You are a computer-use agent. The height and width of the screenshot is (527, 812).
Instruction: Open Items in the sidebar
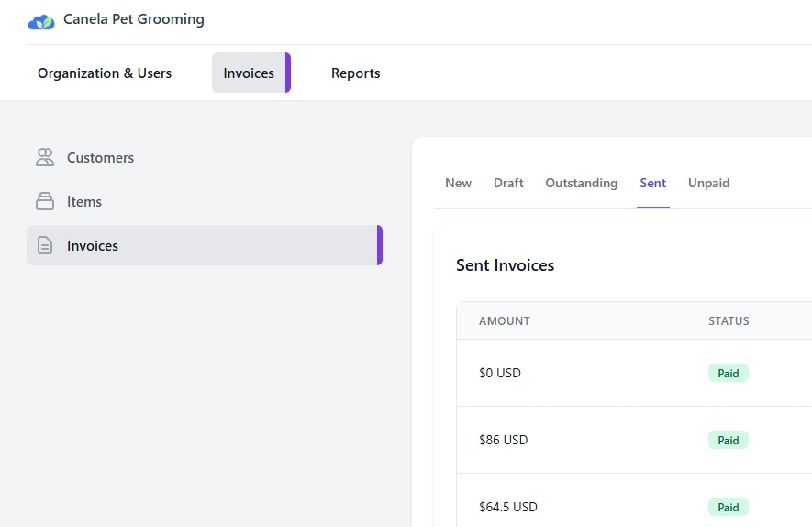(205, 201)
